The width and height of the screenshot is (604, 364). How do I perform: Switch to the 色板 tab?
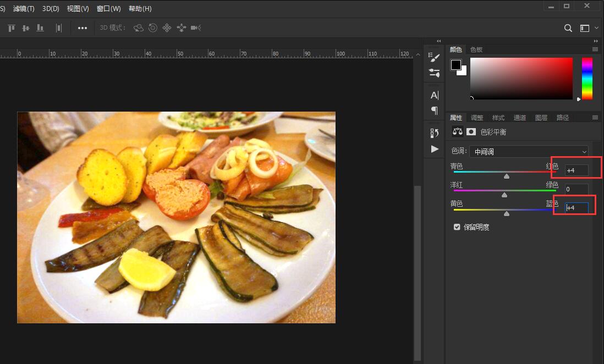pos(476,49)
